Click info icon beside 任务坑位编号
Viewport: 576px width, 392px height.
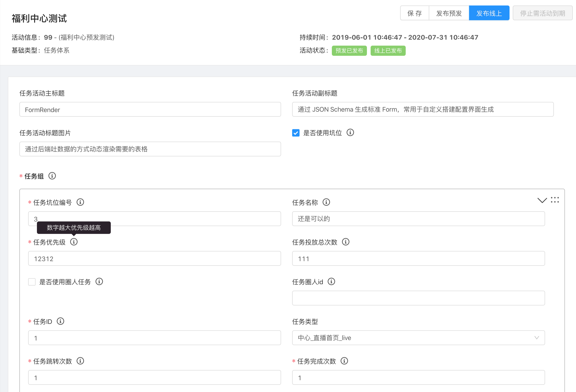(80, 202)
